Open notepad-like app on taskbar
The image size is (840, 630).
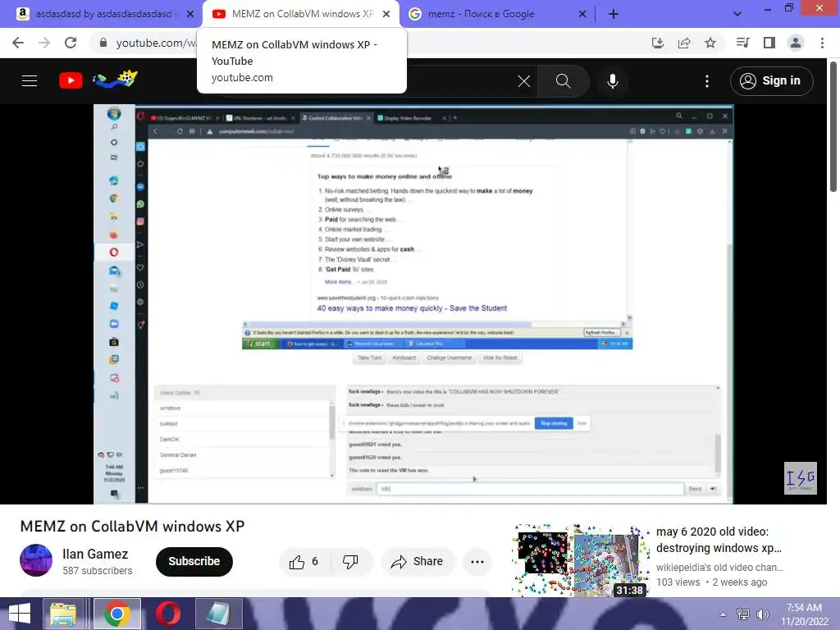(x=218, y=614)
